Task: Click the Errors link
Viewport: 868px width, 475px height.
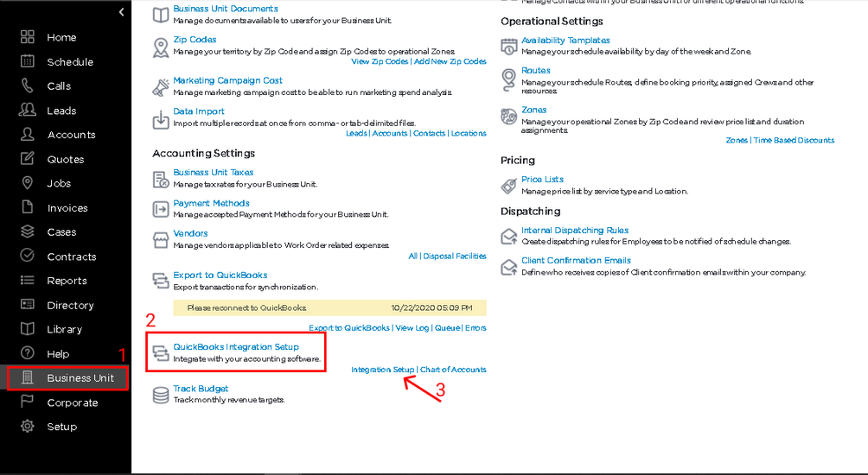Action: (475, 328)
